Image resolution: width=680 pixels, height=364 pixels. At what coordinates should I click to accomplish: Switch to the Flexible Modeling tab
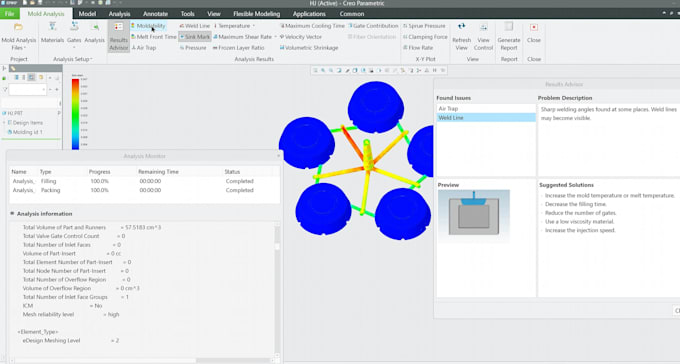click(256, 14)
